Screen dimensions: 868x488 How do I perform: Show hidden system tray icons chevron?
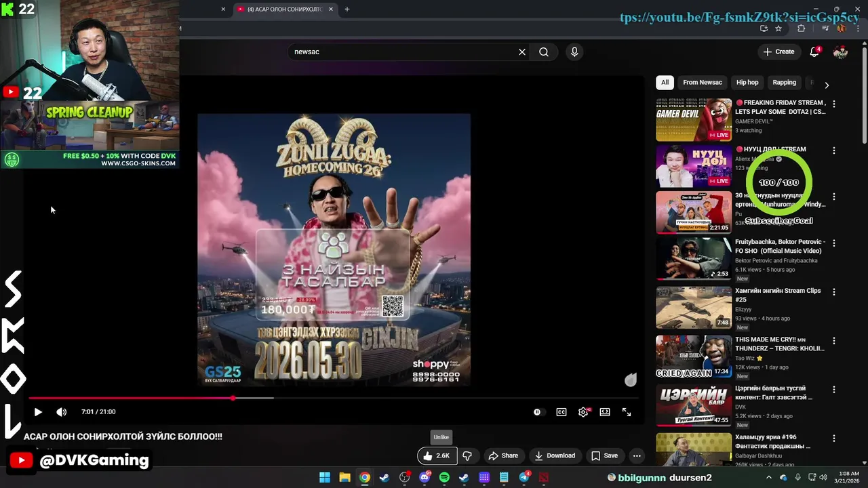coord(769,477)
